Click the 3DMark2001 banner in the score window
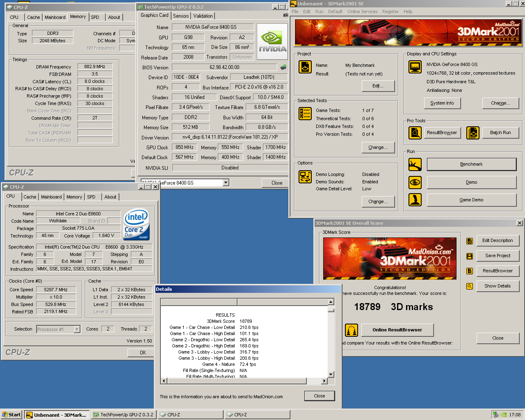This screenshot has width=525, height=420. 390,258
